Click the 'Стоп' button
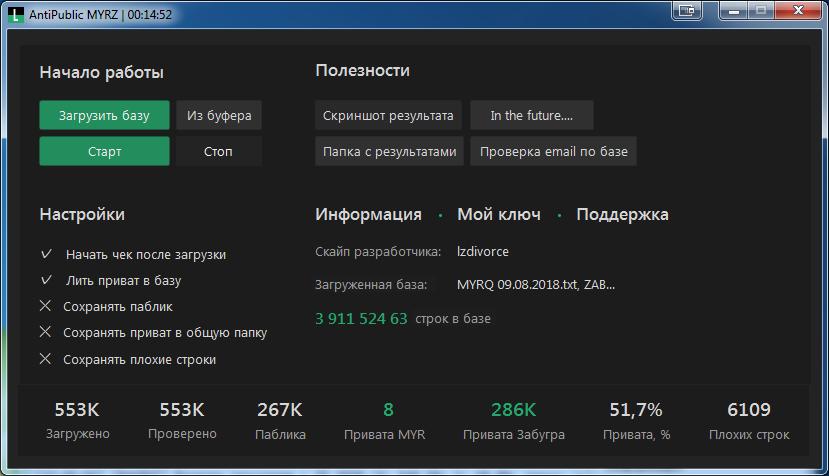 (218, 152)
